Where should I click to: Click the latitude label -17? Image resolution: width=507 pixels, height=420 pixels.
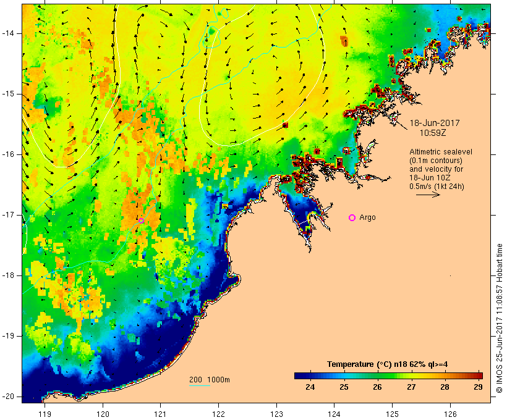(8, 215)
